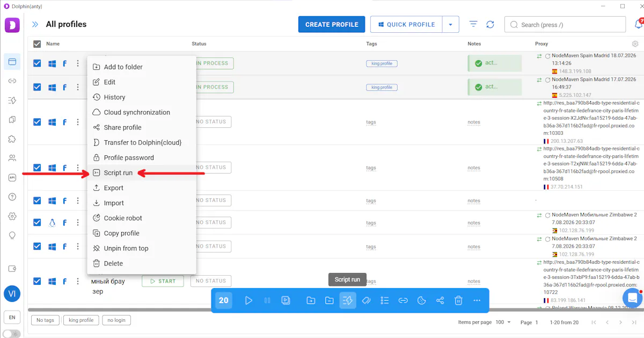644x338 pixels.
Task: Filter by the No tags chip
Action: pos(45,320)
